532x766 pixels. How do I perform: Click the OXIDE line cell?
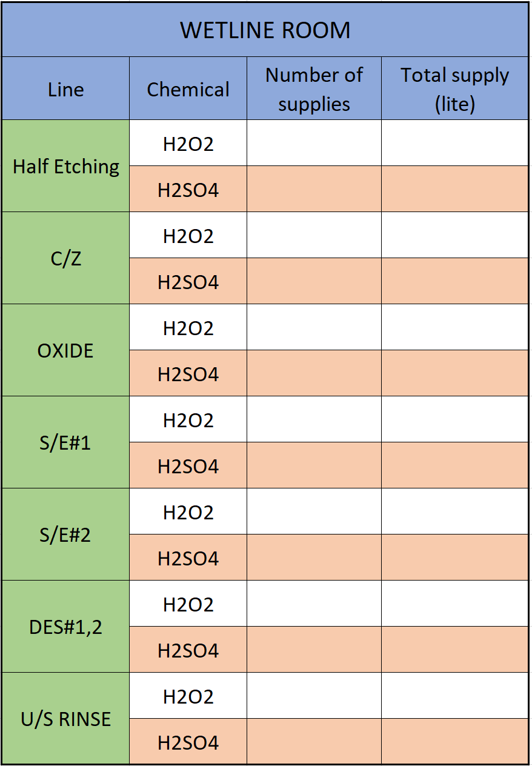click(65, 350)
